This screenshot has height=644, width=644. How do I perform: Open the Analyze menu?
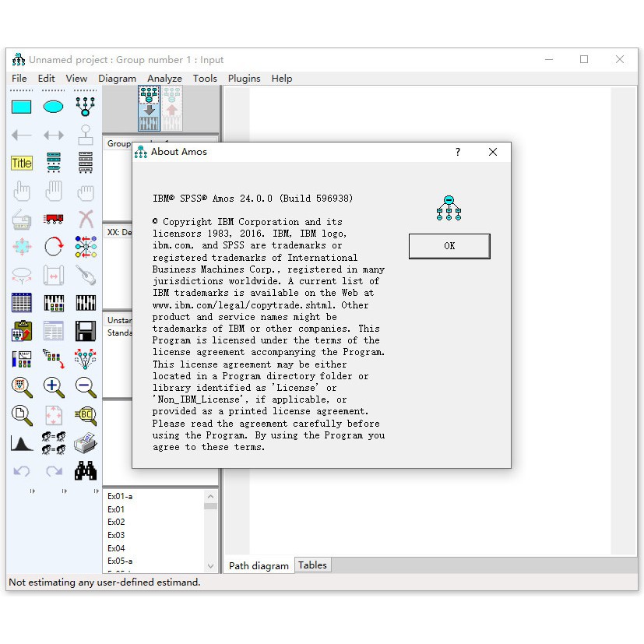point(164,79)
